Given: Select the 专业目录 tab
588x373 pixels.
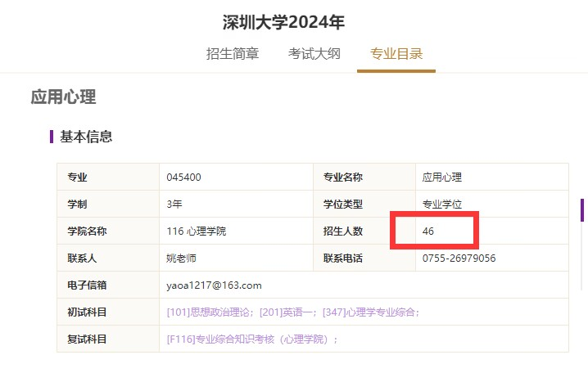Looking at the screenshot, I should pyautogui.click(x=396, y=53).
